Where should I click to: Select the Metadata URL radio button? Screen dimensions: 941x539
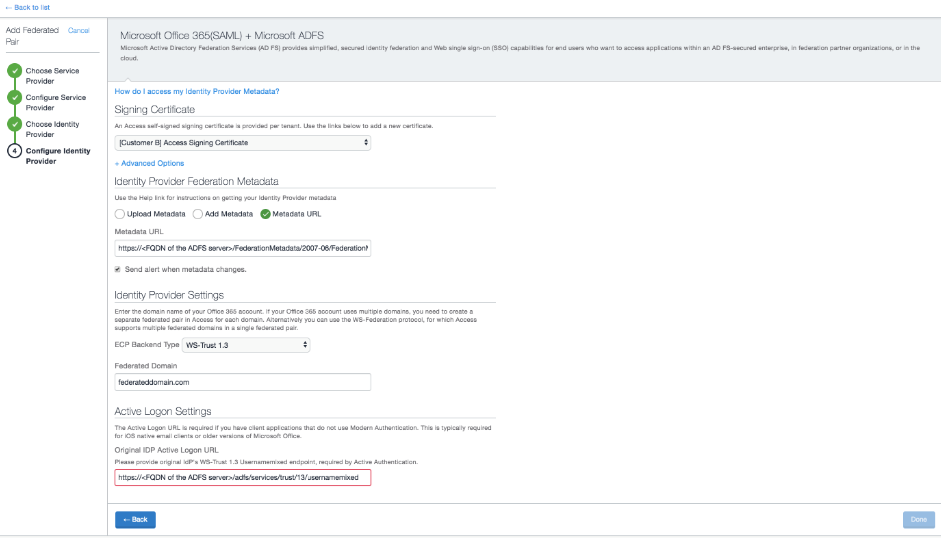[265, 214]
